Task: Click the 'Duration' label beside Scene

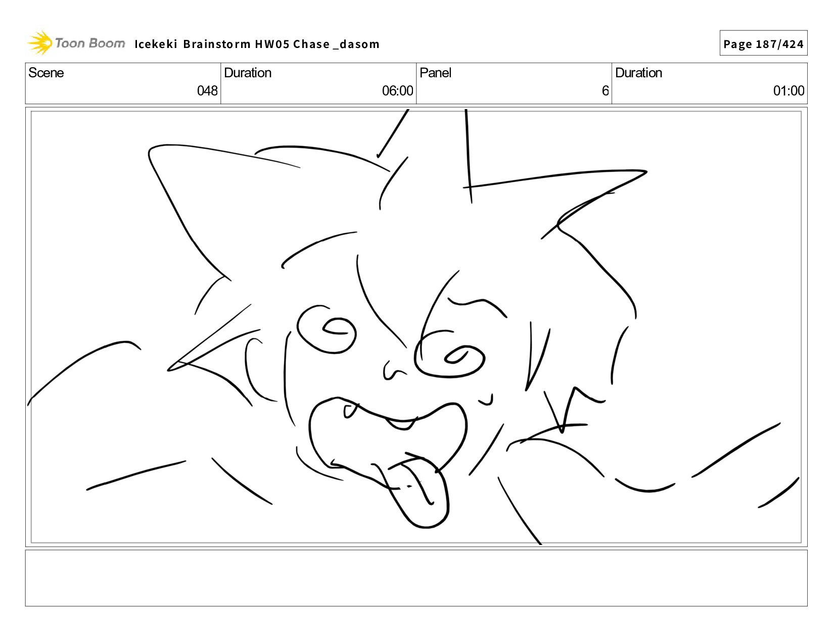Action: 248,73
